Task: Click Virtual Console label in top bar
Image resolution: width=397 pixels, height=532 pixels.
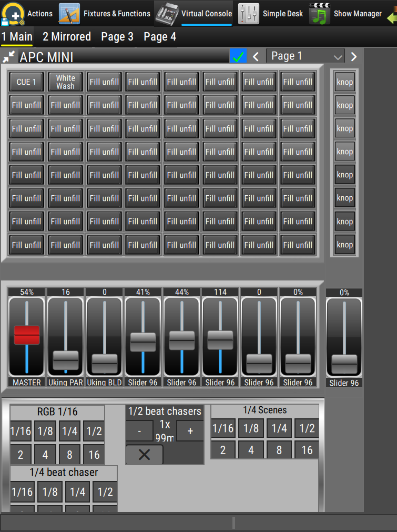Action: point(207,14)
